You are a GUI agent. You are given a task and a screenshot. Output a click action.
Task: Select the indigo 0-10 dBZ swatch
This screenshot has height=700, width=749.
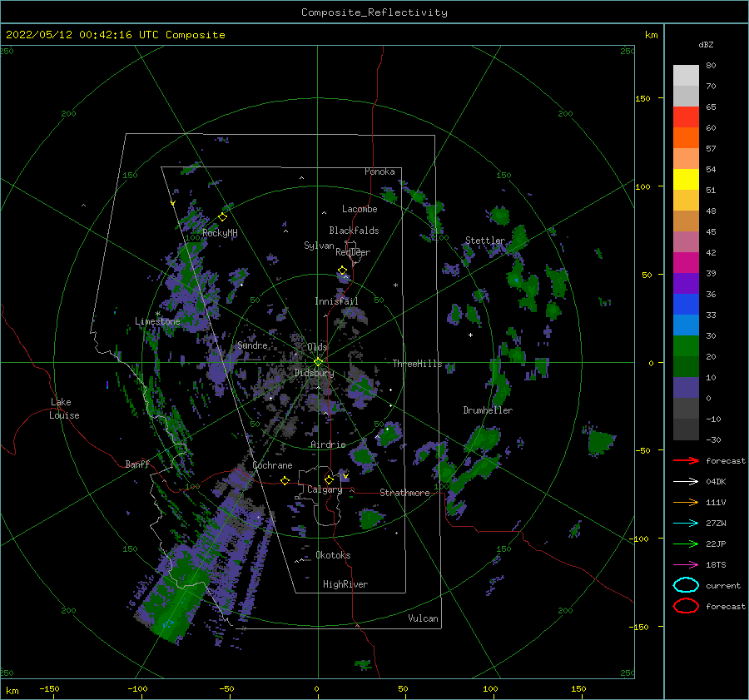click(686, 388)
